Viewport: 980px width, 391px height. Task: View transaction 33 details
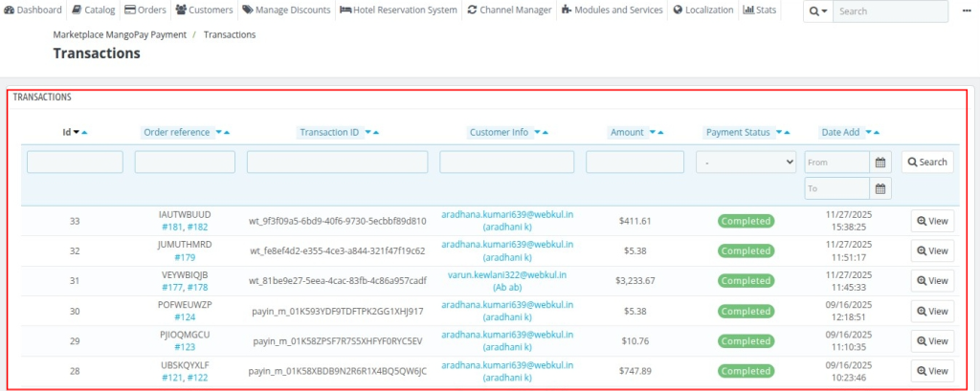(x=932, y=221)
